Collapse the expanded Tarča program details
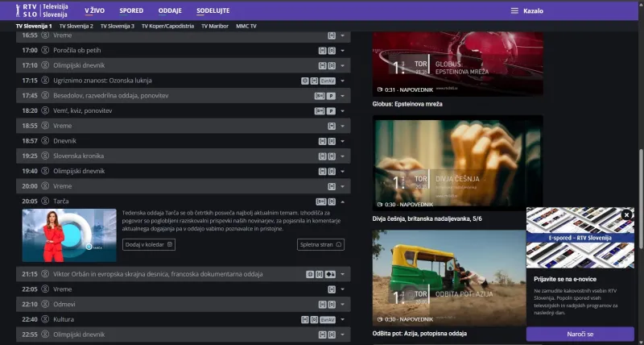 tap(343, 201)
